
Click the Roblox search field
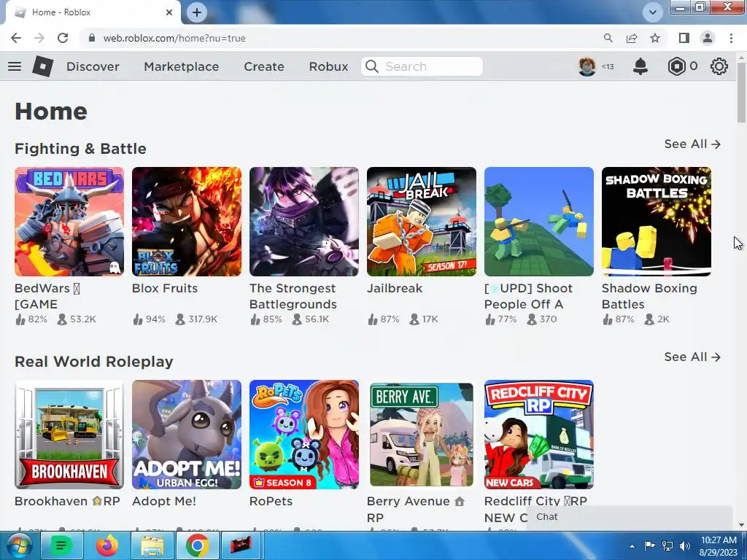[x=422, y=66]
